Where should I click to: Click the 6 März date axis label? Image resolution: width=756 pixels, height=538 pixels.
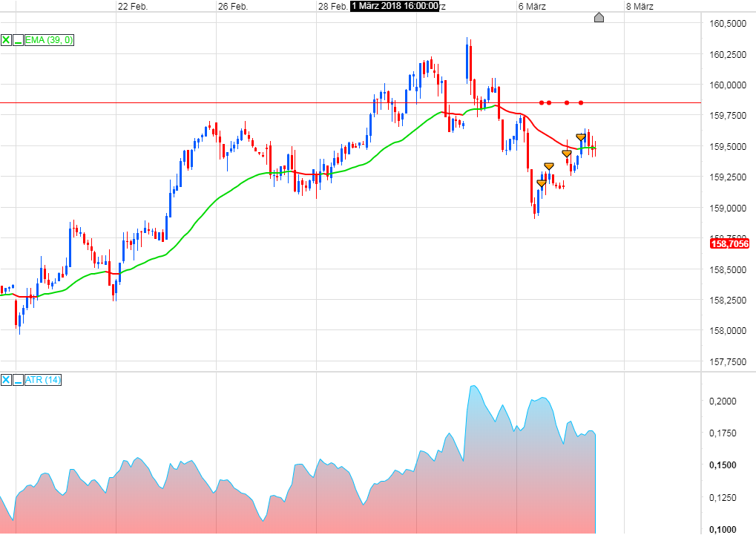pos(533,7)
